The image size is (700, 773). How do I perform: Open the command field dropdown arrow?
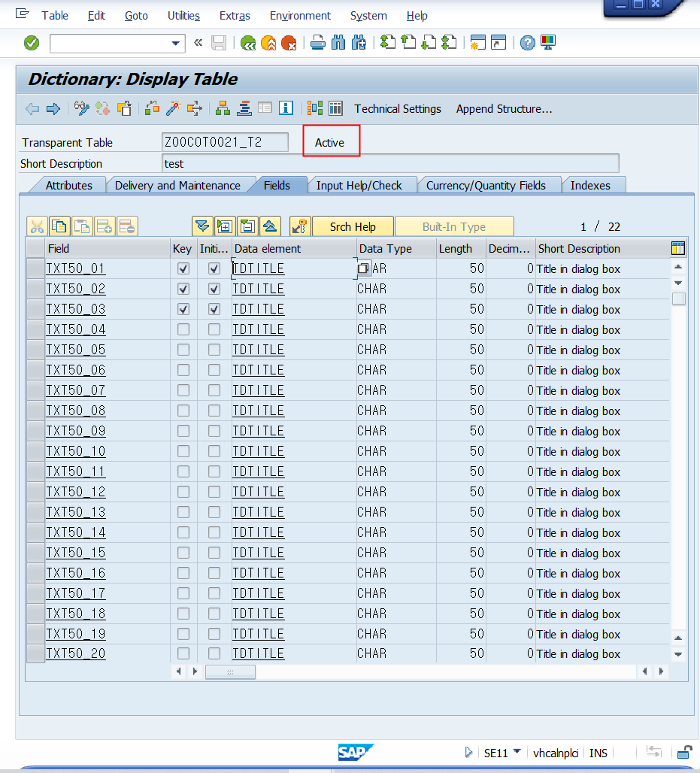pyautogui.click(x=175, y=44)
